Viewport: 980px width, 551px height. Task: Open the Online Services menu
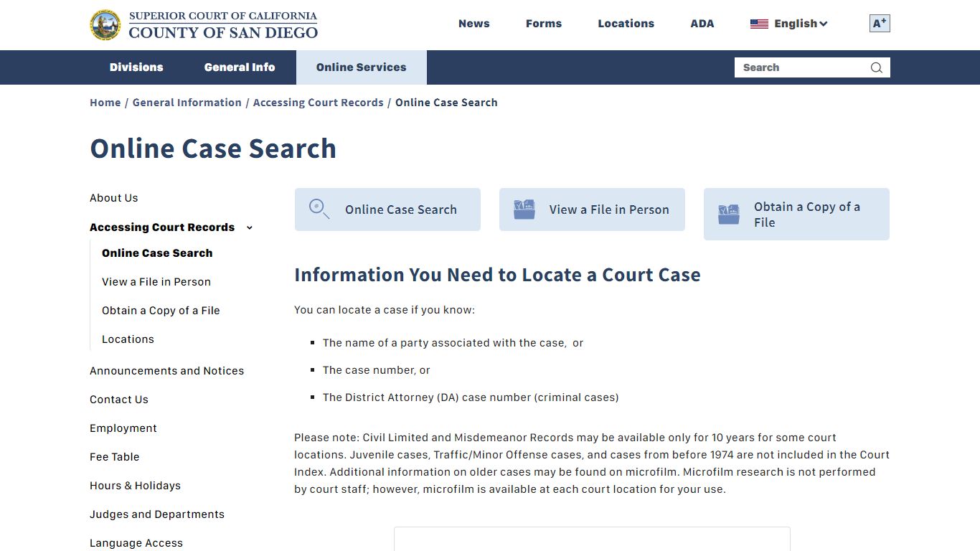click(361, 67)
